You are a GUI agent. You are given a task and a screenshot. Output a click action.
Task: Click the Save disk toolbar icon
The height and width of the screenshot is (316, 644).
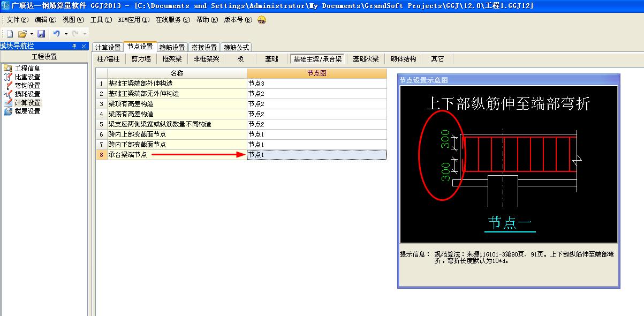pyautogui.click(x=41, y=33)
